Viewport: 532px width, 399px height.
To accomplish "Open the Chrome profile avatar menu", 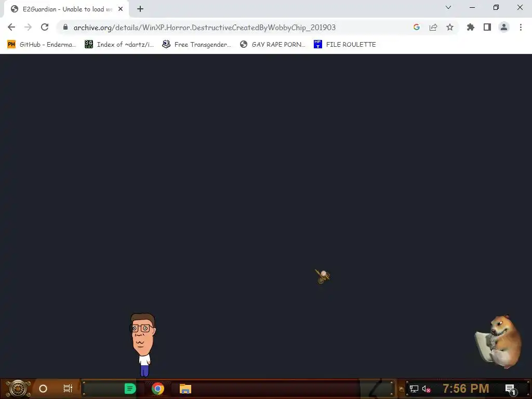I will pyautogui.click(x=504, y=27).
